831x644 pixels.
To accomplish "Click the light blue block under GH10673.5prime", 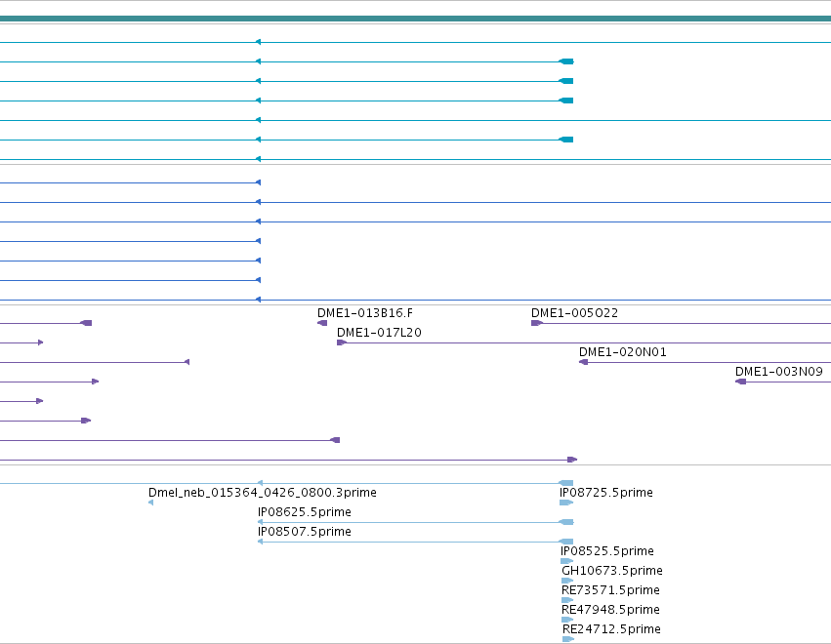I will 567,581.
